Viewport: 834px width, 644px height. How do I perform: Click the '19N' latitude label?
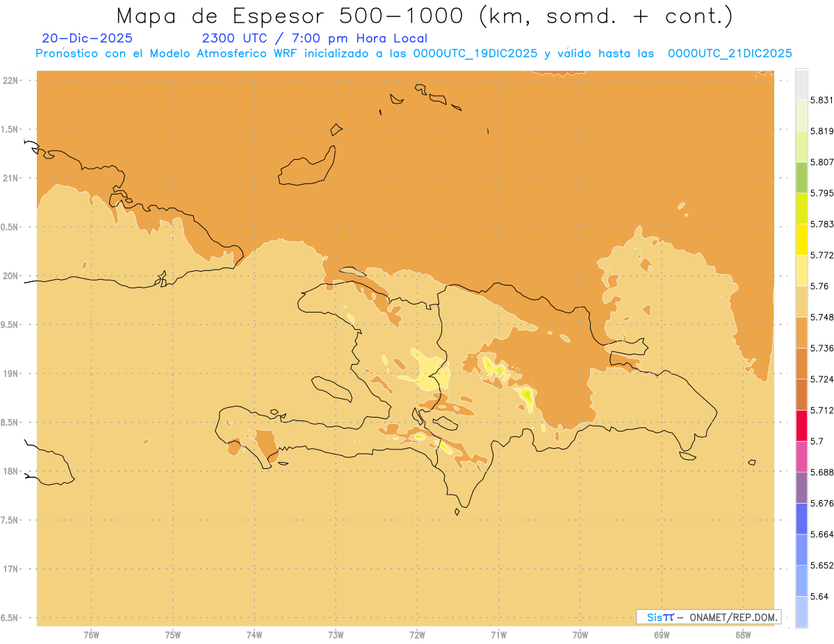[x=12, y=373]
